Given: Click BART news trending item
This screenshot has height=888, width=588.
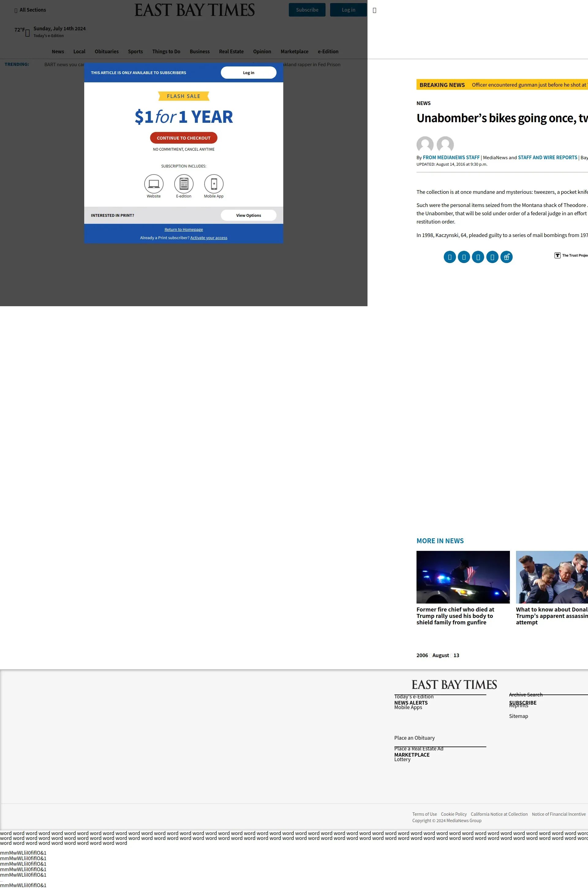Looking at the screenshot, I should click(64, 65).
